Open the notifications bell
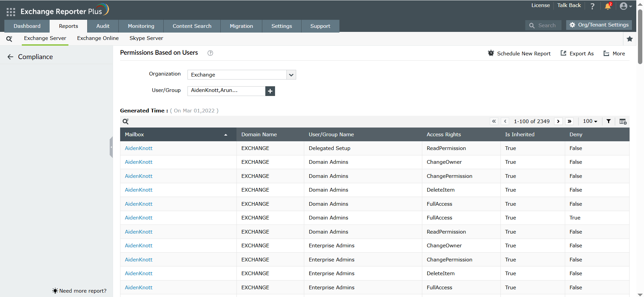644x297 pixels. click(x=608, y=6)
